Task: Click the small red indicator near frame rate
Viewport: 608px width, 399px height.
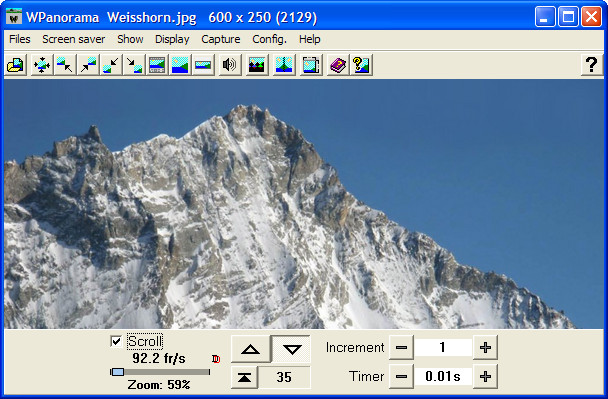Action: coord(216,359)
